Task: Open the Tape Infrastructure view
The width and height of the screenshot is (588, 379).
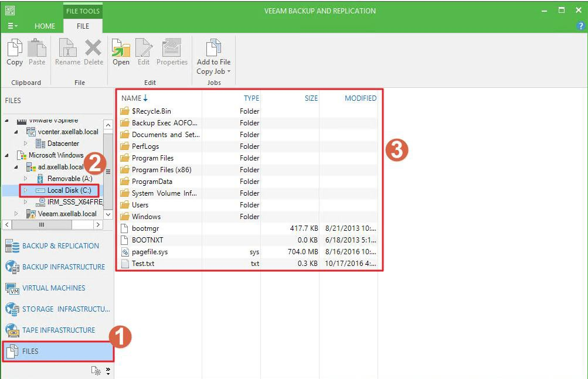Action: 58,330
